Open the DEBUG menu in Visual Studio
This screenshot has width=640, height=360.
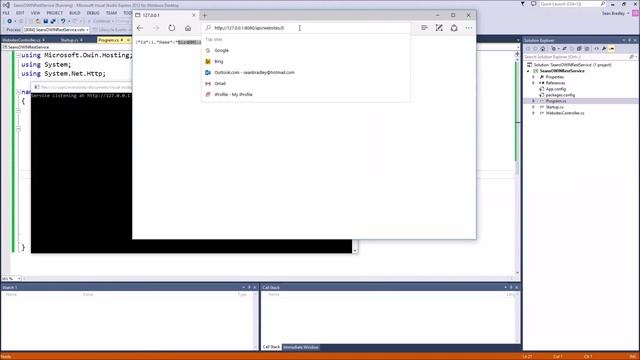pyautogui.click(x=93, y=13)
